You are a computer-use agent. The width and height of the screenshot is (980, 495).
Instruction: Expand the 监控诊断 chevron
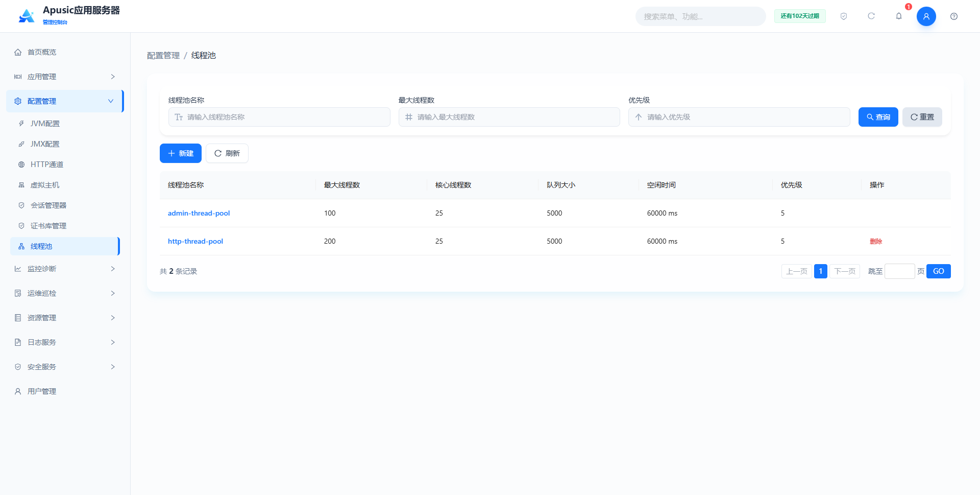pyautogui.click(x=113, y=269)
